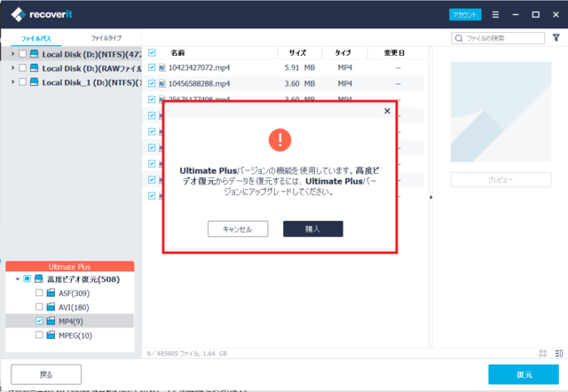This screenshot has height=392, width=568.
Task: Toggle the select-all checkbox in header
Action: (152, 53)
